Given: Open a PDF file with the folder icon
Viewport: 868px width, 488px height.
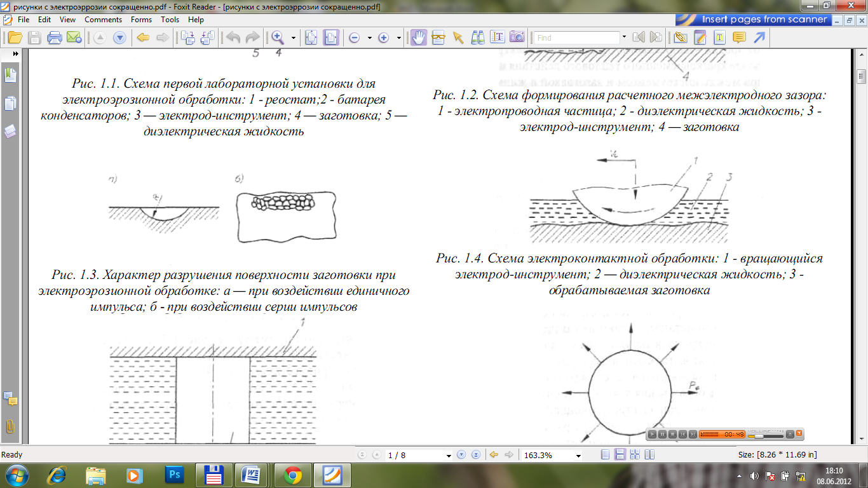Looking at the screenshot, I should click(x=14, y=37).
